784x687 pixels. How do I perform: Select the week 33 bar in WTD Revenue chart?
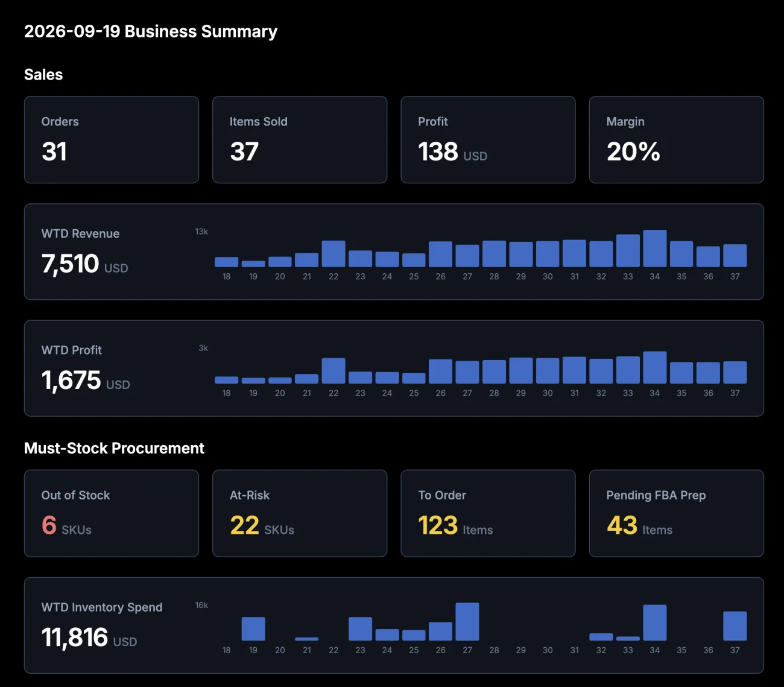click(628, 250)
